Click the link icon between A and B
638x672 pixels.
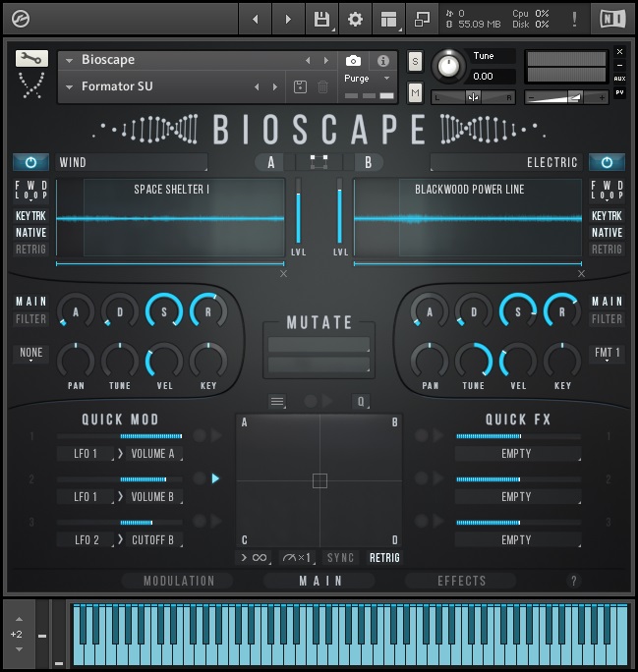click(x=319, y=162)
